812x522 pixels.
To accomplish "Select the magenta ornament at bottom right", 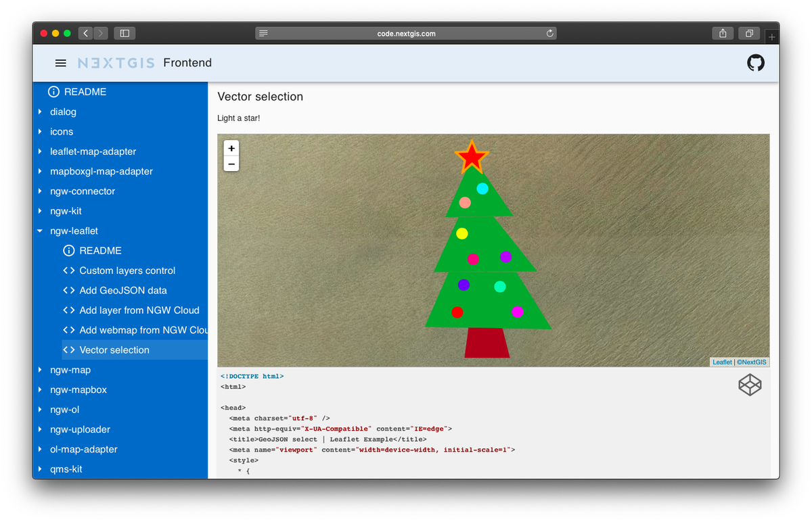I will 518,312.
